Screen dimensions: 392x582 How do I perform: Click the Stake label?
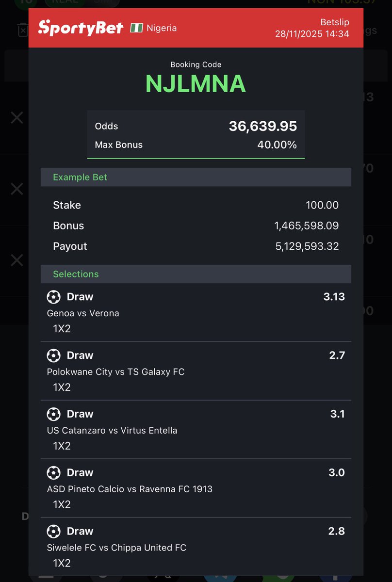(67, 205)
